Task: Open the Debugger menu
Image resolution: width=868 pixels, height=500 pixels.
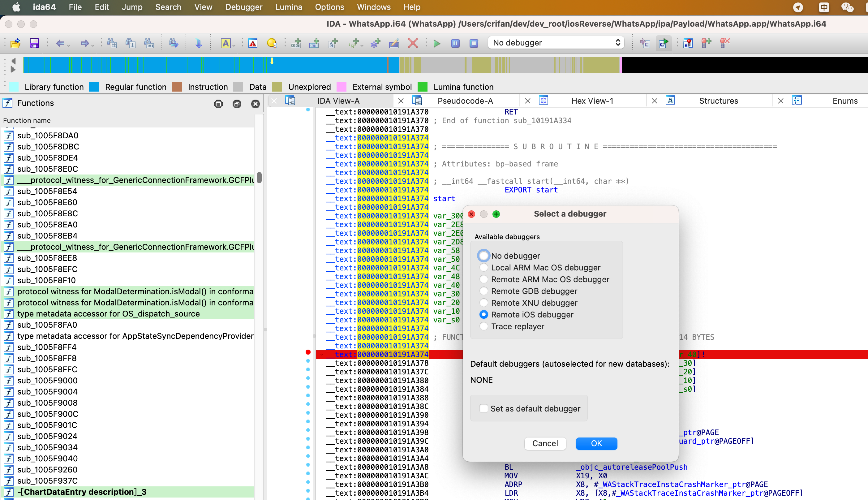Action: pyautogui.click(x=244, y=7)
